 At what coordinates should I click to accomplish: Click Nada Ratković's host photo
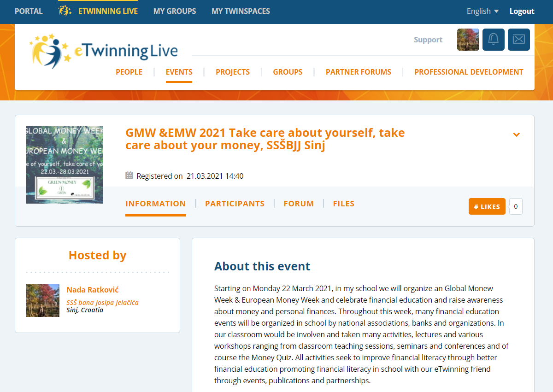pos(43,300)
